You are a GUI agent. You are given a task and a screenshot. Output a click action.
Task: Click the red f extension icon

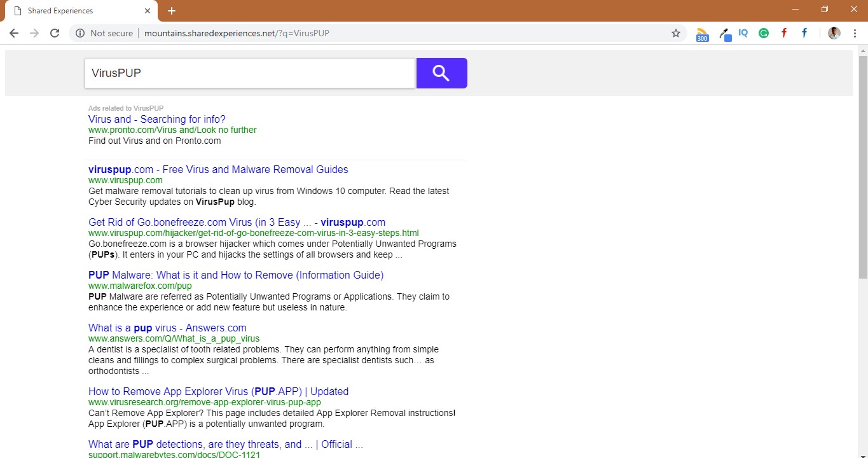click(x=783, y=33)
